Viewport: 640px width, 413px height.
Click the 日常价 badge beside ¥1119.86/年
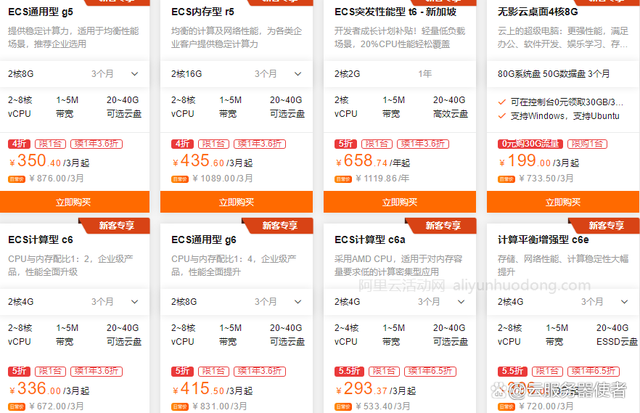tap(343, 179)
